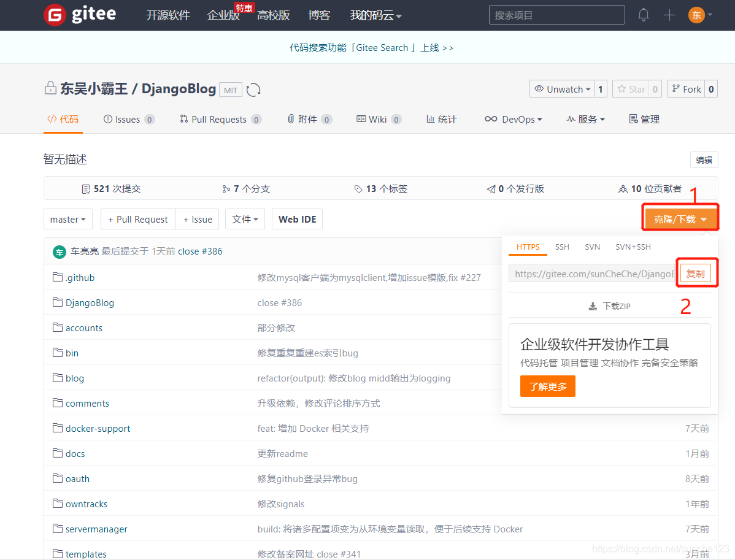Open the Web IDE button
The image size is (735, 560).
297,220
